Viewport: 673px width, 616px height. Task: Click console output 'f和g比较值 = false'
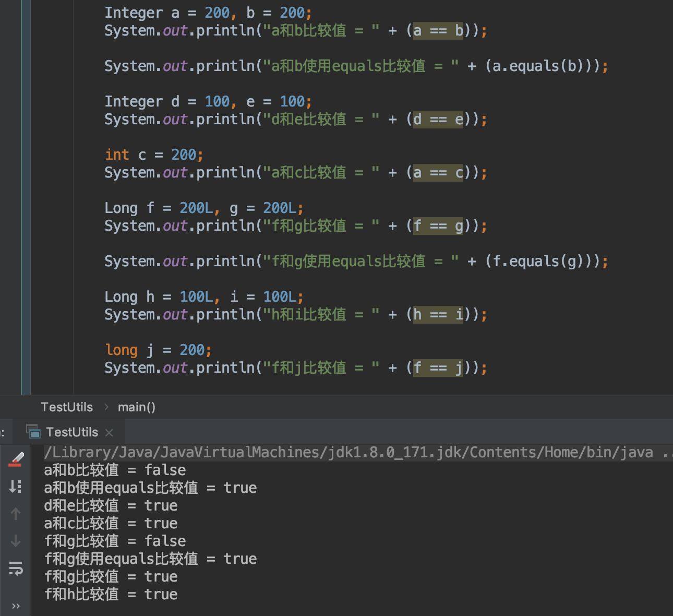coord(115,541)
